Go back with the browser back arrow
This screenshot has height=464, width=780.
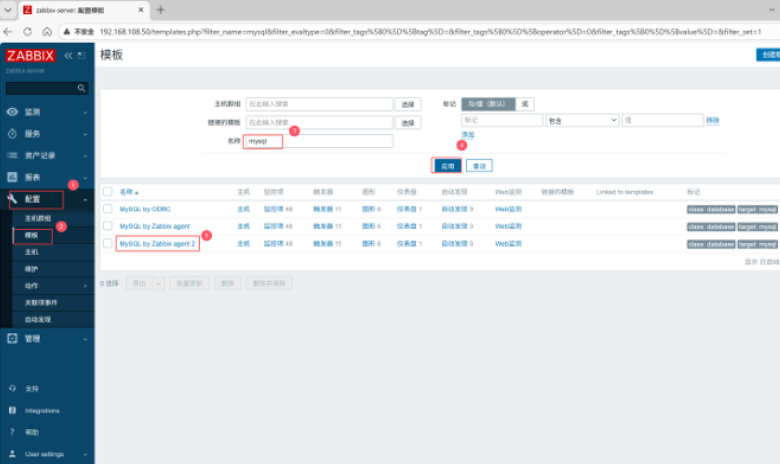(8, 32)
